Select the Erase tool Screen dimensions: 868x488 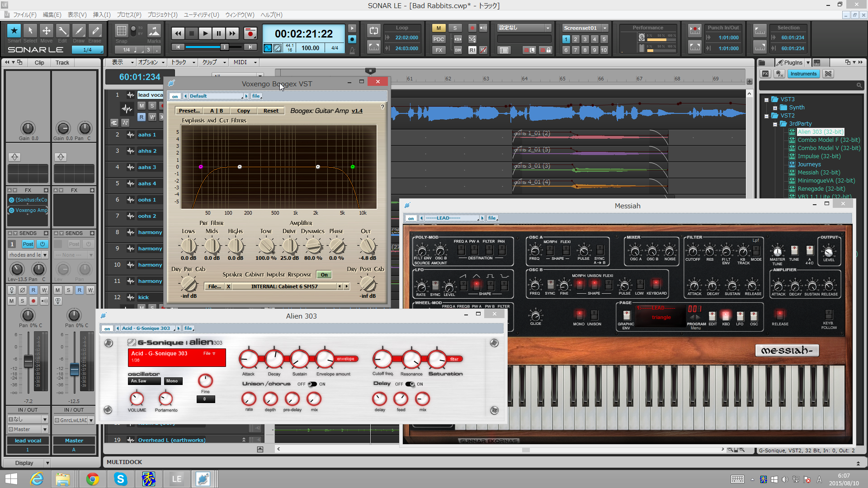95,31
